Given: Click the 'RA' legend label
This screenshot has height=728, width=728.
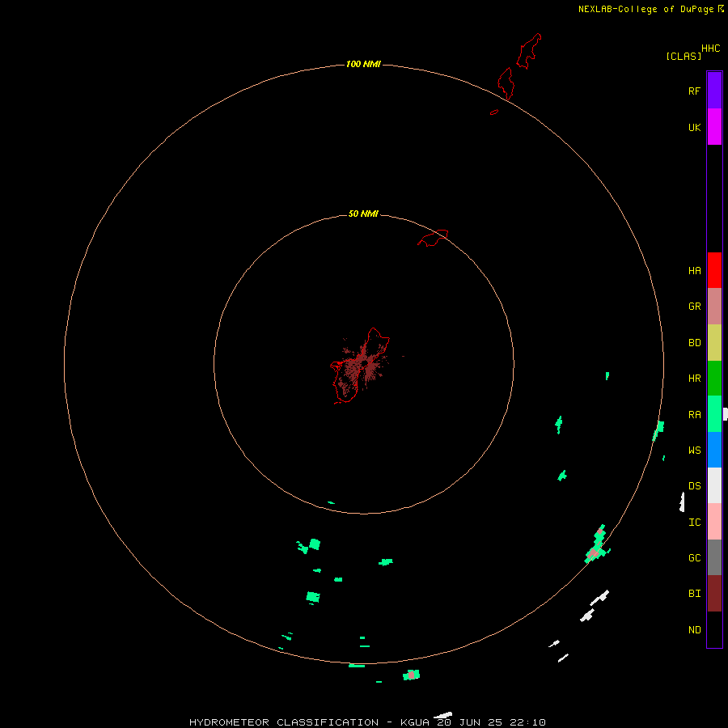Looking at the screenshot, I should pyautogui.click(x=694, y=415).
